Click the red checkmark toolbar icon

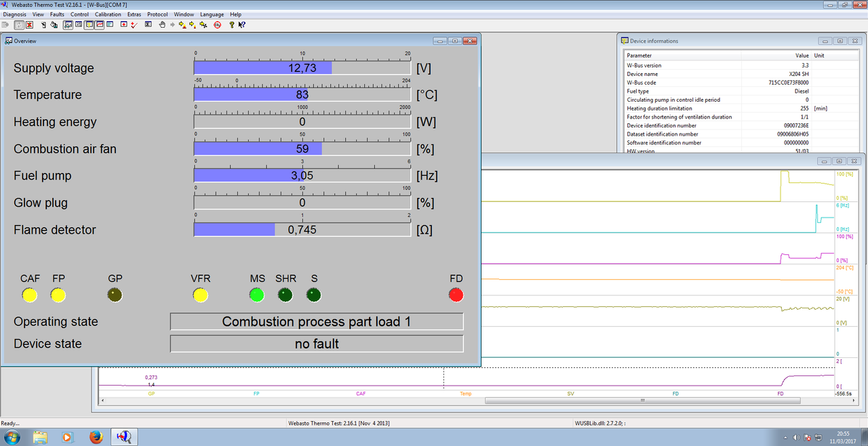(134, 24)
